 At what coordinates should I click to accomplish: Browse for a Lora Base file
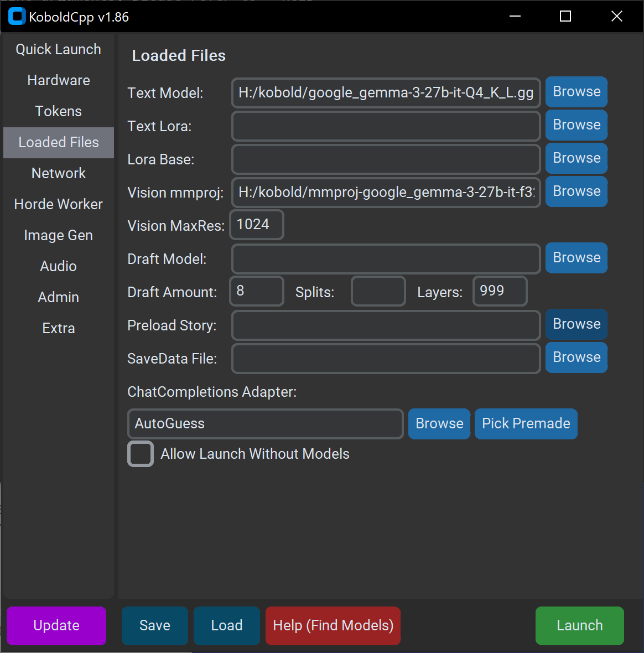[577, 158]
